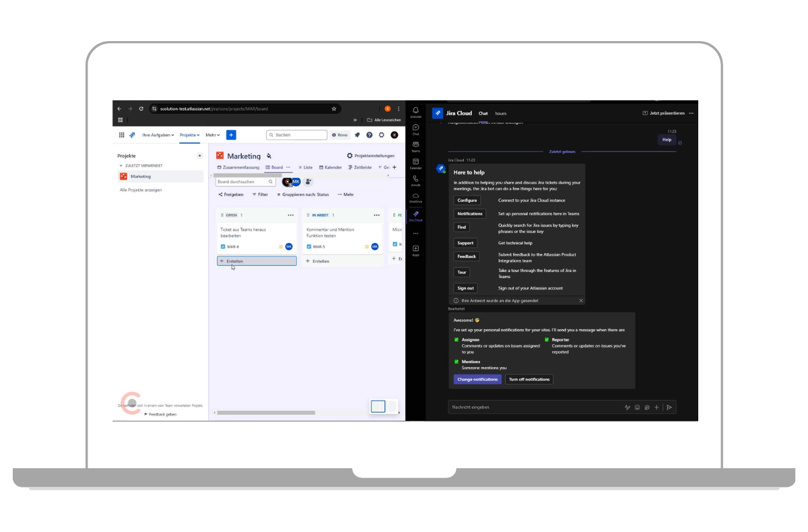This screenshot has height=532, width=808.
Task: Open OneDrive from the Teams sidebar
Action: tap(415, 197)
